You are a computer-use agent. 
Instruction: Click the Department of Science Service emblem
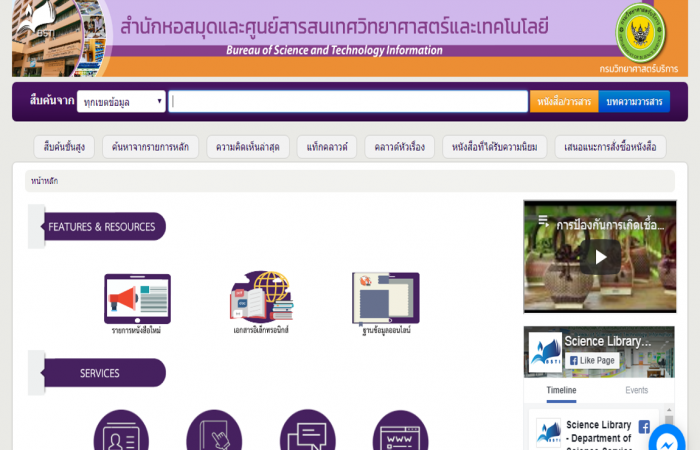tap(640, 33)
